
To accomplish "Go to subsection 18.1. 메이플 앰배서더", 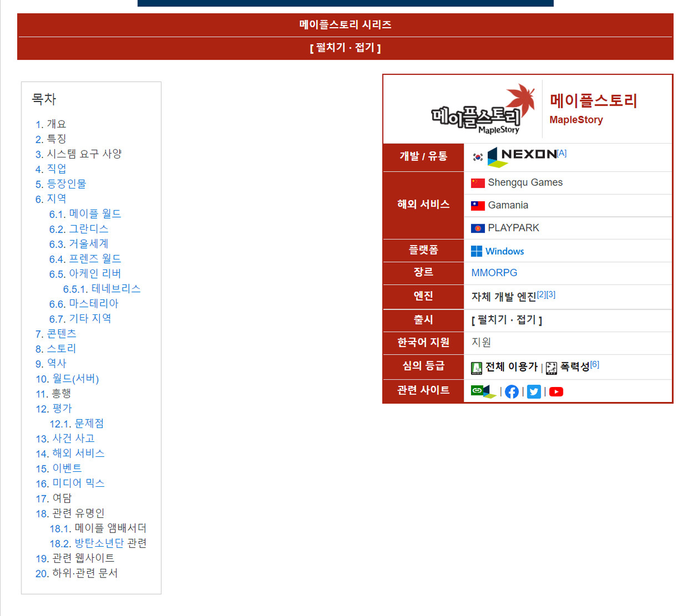I will click(x=98, y=528).
